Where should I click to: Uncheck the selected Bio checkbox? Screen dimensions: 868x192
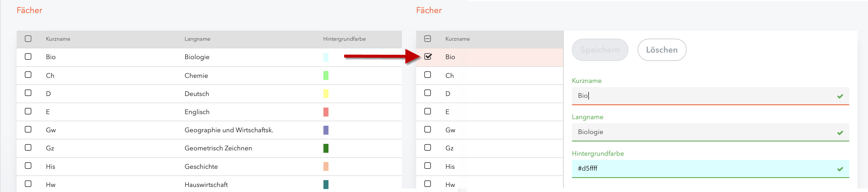point(428,56)
